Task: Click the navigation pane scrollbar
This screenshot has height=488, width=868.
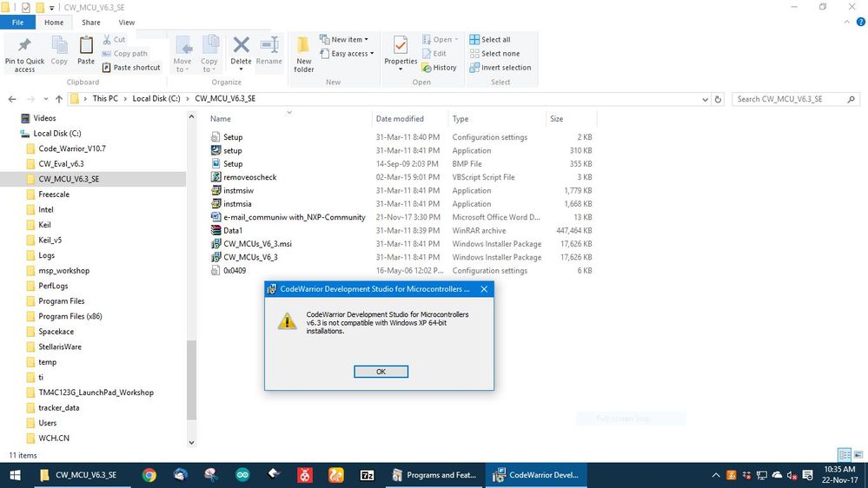Action: coord(191,379)
